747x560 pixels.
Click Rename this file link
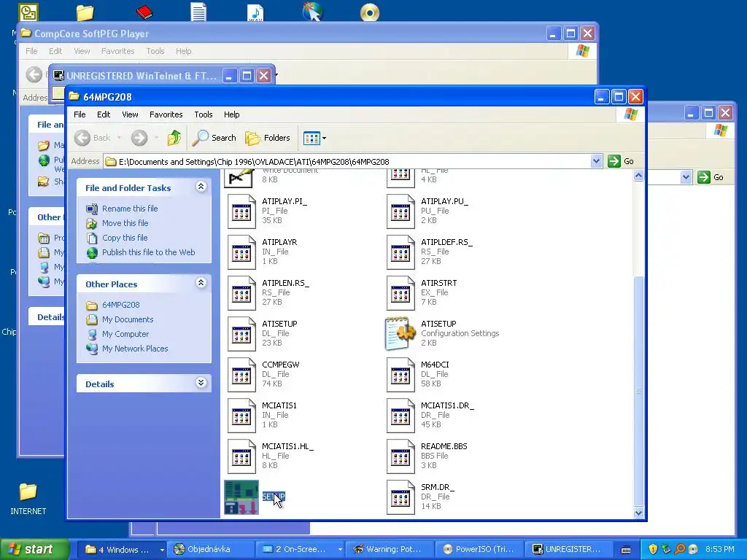[x=130, y=209]
